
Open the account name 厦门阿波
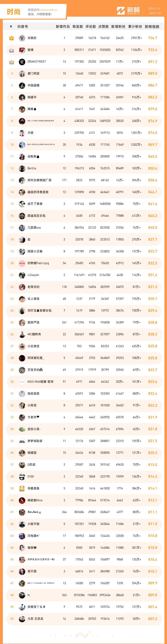click(x=33, y=73)
